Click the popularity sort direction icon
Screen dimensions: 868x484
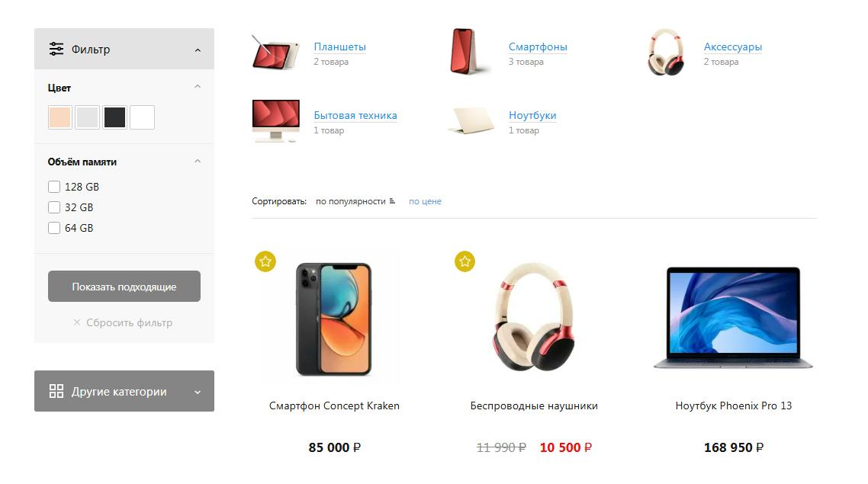(x=392, y=201)
